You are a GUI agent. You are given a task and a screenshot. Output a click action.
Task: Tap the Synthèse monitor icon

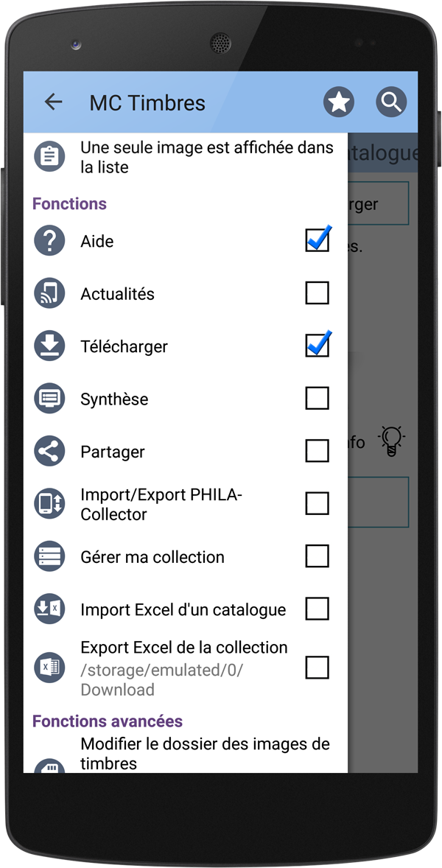pos(50,399)
